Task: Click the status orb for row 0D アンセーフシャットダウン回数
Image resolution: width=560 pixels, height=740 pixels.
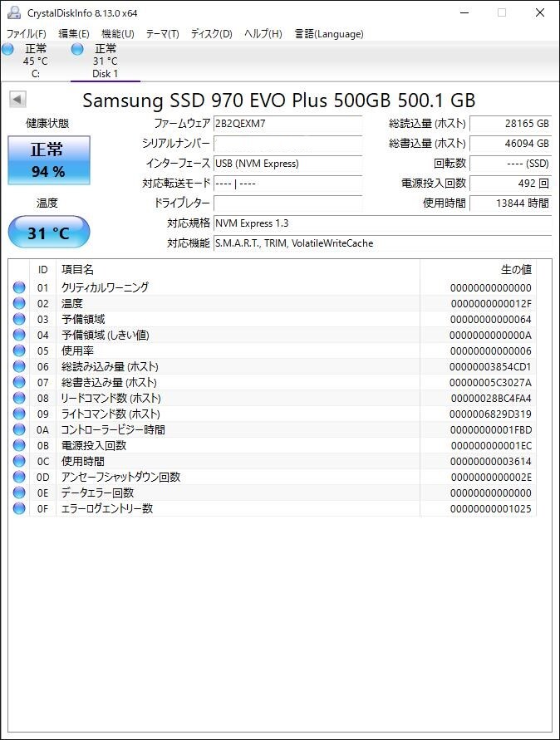Action: pos(19,477)
